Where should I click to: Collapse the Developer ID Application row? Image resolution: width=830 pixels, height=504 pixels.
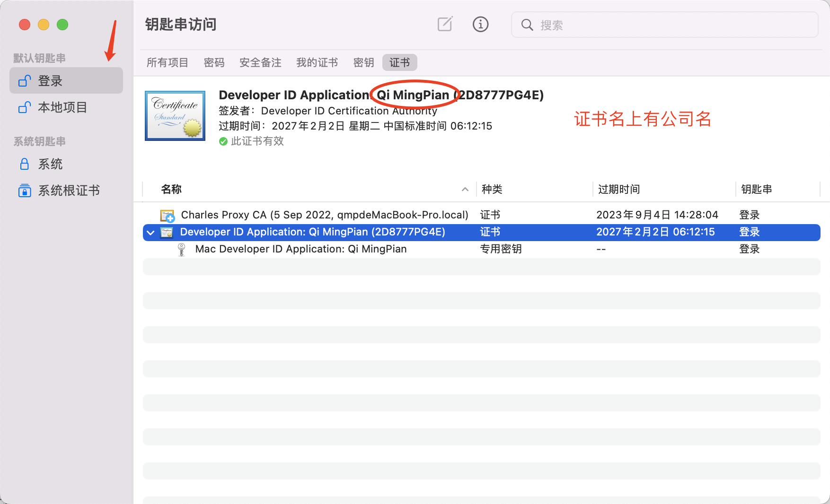(x=150, y=233)
